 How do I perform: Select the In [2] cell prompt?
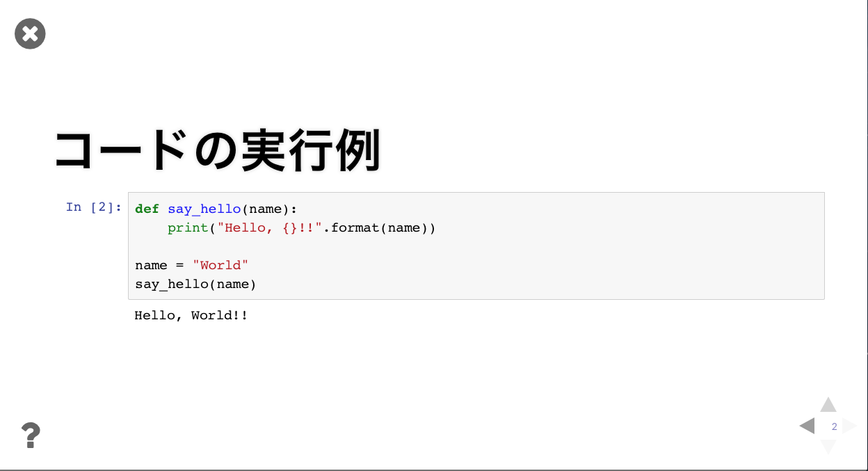[94, 207]
